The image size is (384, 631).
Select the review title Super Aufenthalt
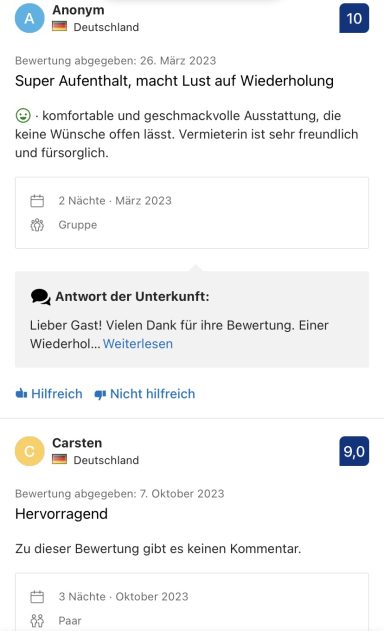(174, 81)
